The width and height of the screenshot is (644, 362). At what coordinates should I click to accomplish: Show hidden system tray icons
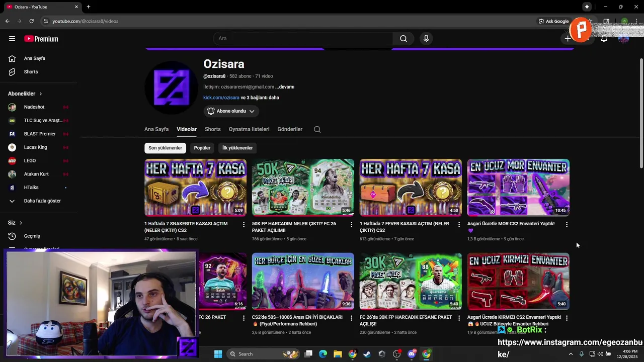[571, 354]
